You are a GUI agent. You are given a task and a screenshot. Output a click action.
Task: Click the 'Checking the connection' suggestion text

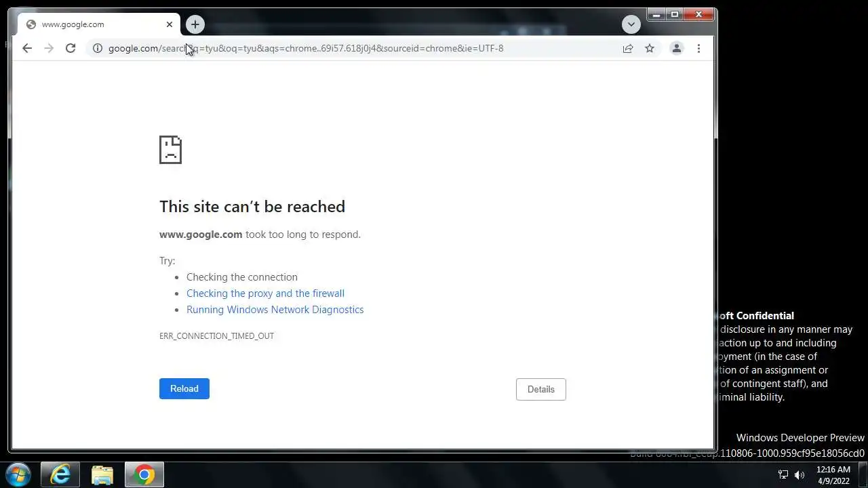coord(242,277)
